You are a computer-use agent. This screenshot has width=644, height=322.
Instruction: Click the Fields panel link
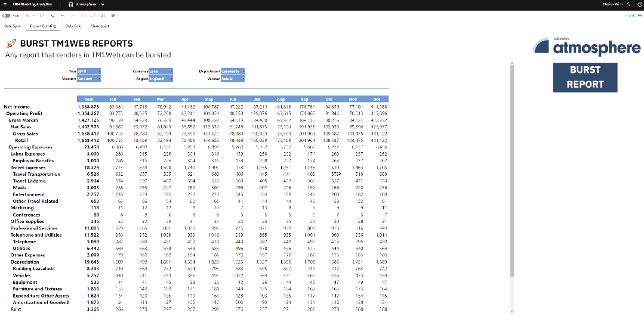pos(633,16)
